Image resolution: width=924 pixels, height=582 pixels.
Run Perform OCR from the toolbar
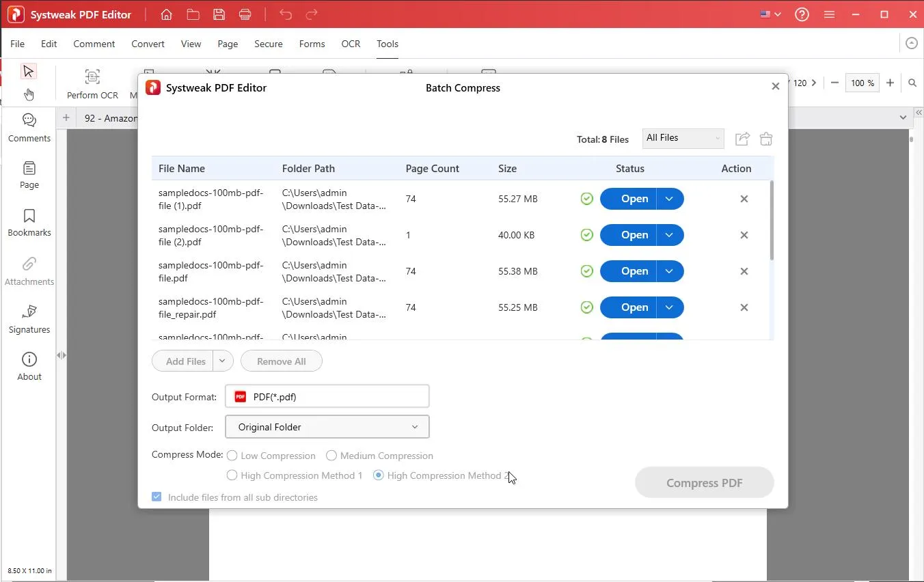[x=92, y=85]
